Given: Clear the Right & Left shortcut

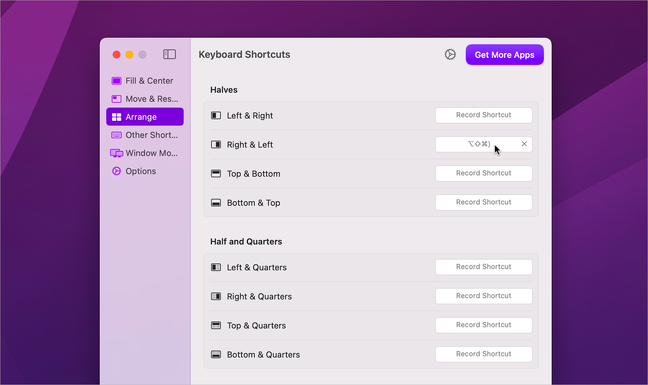Looking at the screenshot, I should (x=524, y=144).
